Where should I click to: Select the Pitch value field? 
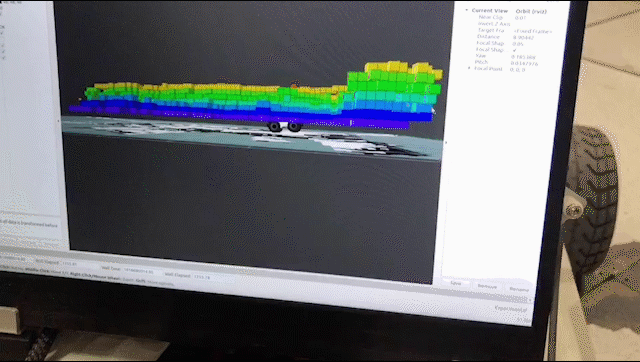pyautogui.click(x=524, y=64)
